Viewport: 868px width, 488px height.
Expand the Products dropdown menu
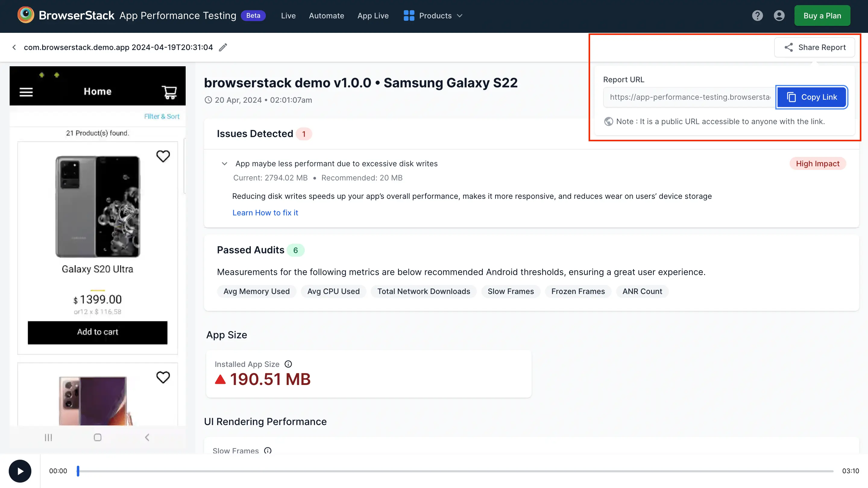click(x=433, y=15)
